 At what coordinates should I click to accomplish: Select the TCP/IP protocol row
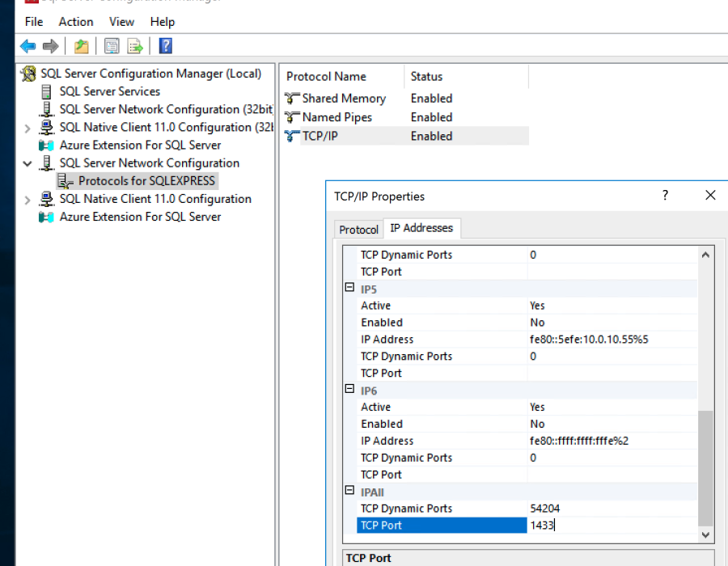[406, 136]
